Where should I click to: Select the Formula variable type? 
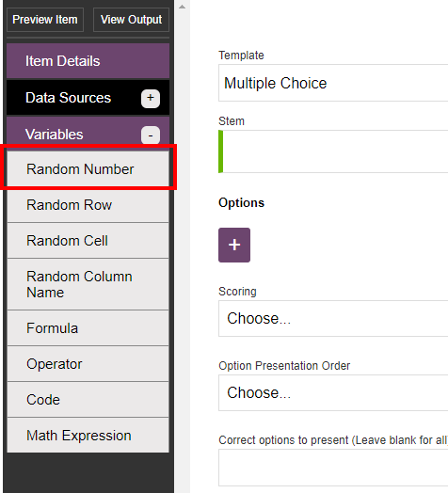(x=88, y=328)
